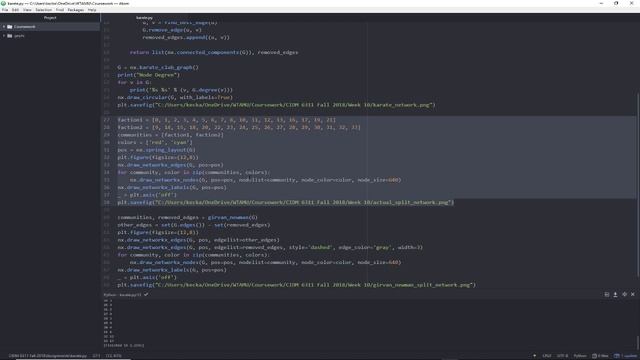640x360 pixels.
Task: Click the plus icon in status bar
Action: coord(534,356)
